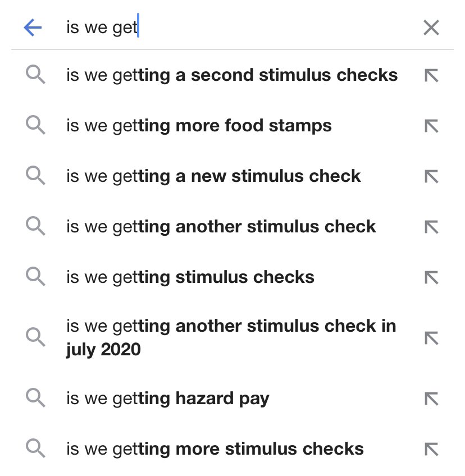Clear the search text with X
The width and height of the screenshot is (465, 476).
[431, 28]
